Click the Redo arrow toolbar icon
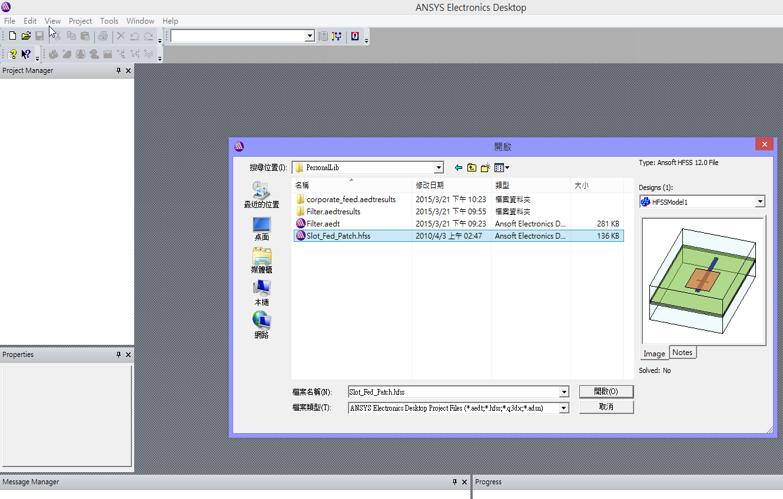The width and height of the screenshot is (783, 499). tap(148, 36)
